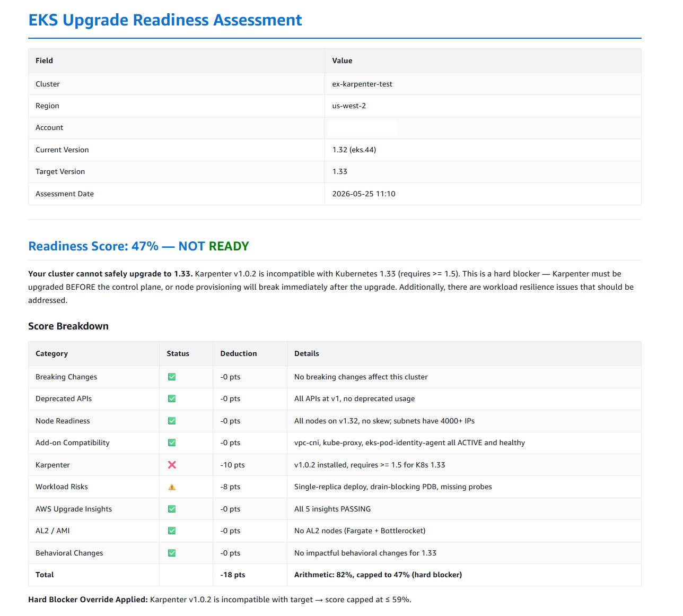This screenshot has height=616, width=683.
Task: Select the 'Deduction' column header
Action: point(239,353)
